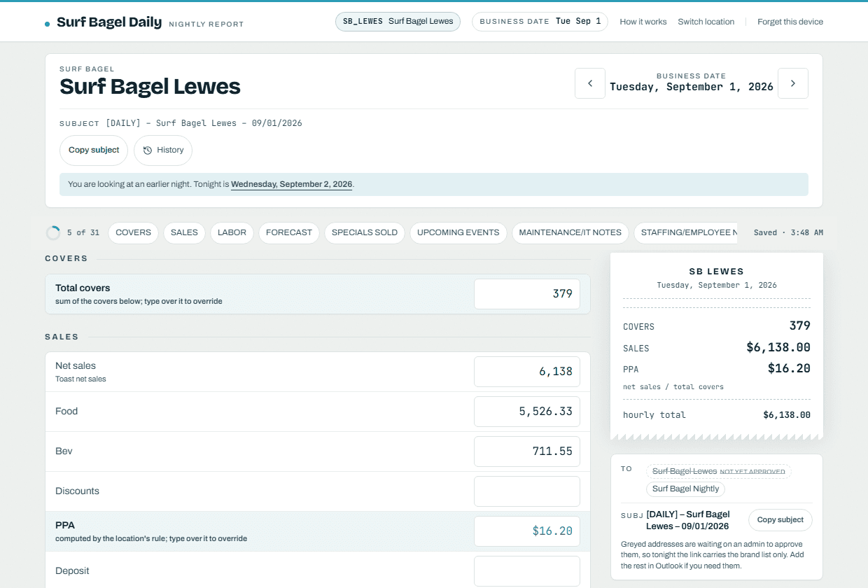Click the 5 of 31 progress ring
The height and width of the screenshot is (588, 868).
[53, 233]
